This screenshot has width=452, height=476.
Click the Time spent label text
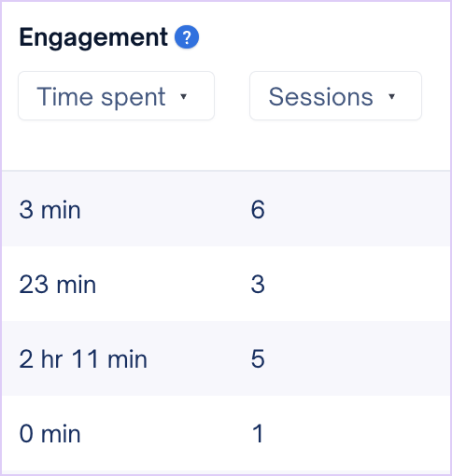pos(101,97)
